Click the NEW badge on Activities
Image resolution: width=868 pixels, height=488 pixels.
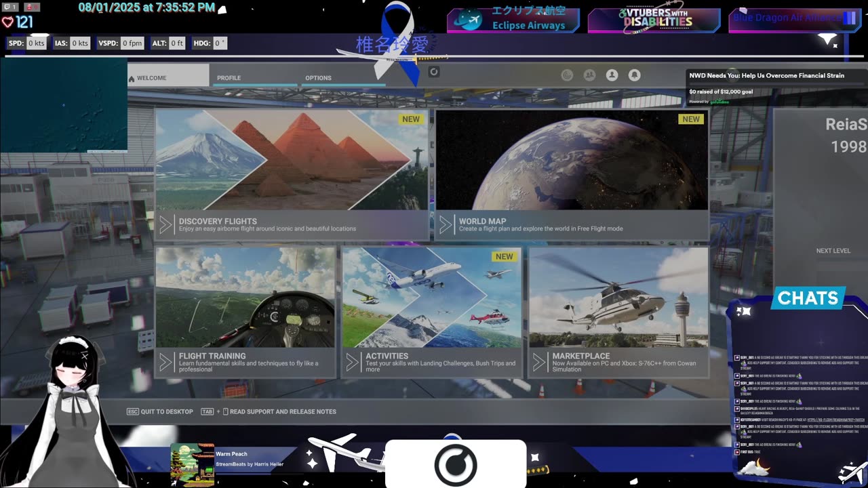pyautogui.click(x=505, y=256)
